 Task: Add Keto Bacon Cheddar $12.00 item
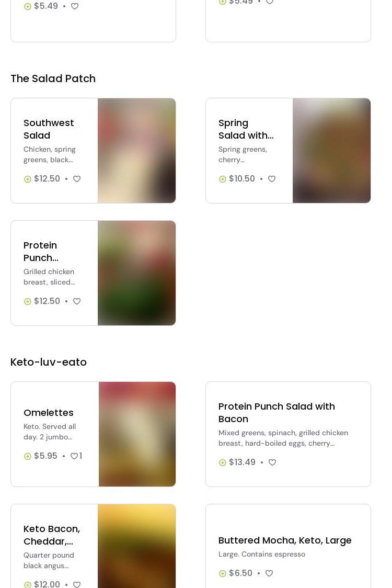pos(27,585)
